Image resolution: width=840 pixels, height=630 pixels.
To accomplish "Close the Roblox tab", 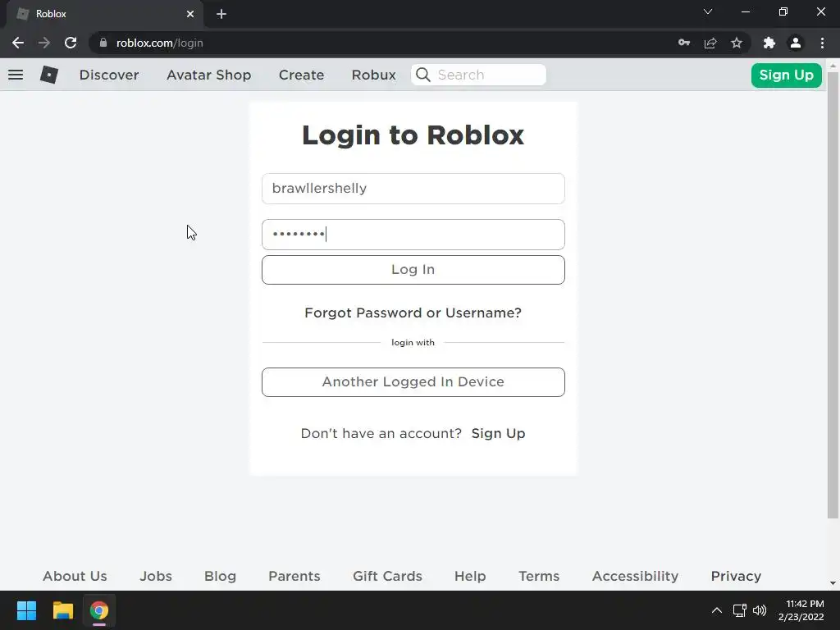I will click(x=190, y=14).
